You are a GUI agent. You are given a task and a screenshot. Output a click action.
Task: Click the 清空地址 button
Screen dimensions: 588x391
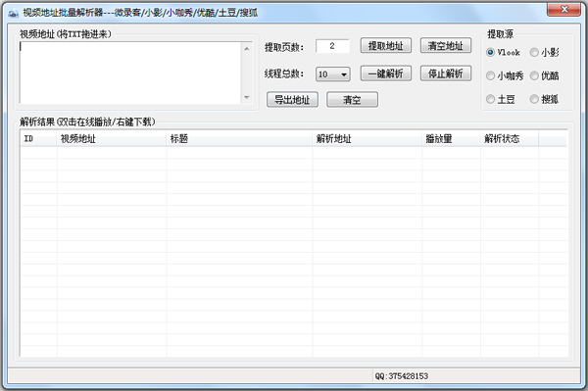pos(446,46)
